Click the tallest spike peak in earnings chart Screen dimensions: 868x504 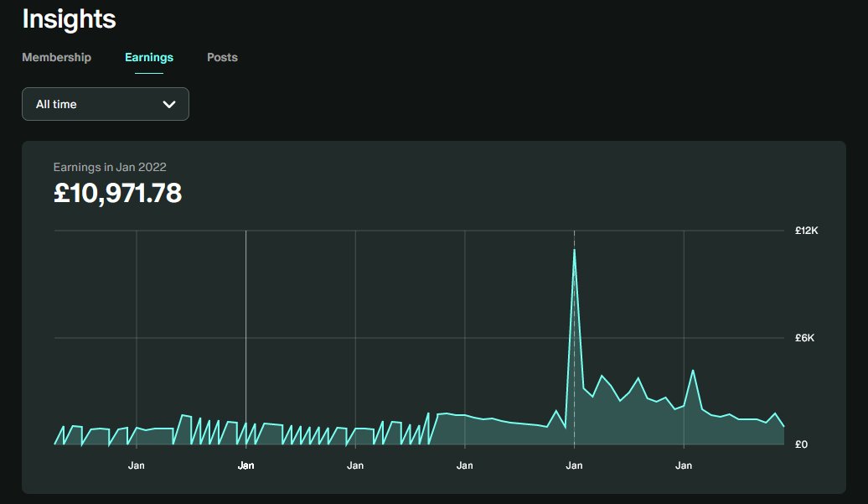click(x=574, y=250)
